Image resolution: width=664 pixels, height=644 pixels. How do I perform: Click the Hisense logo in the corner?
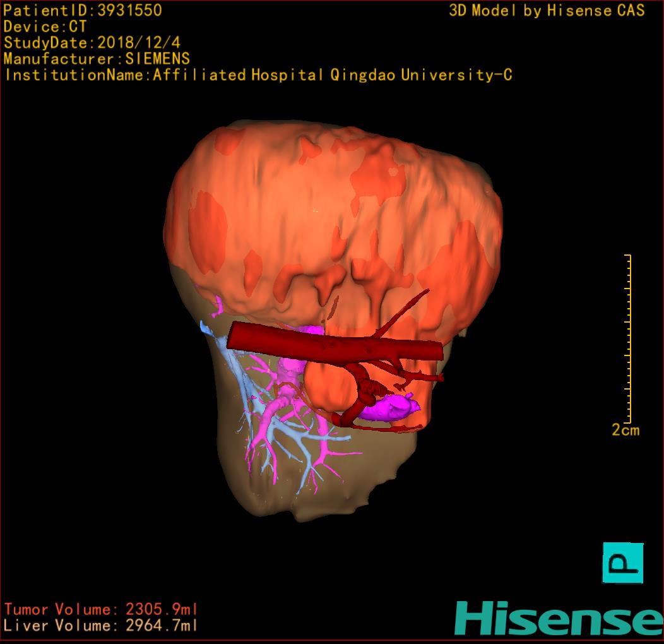(558, 618)
